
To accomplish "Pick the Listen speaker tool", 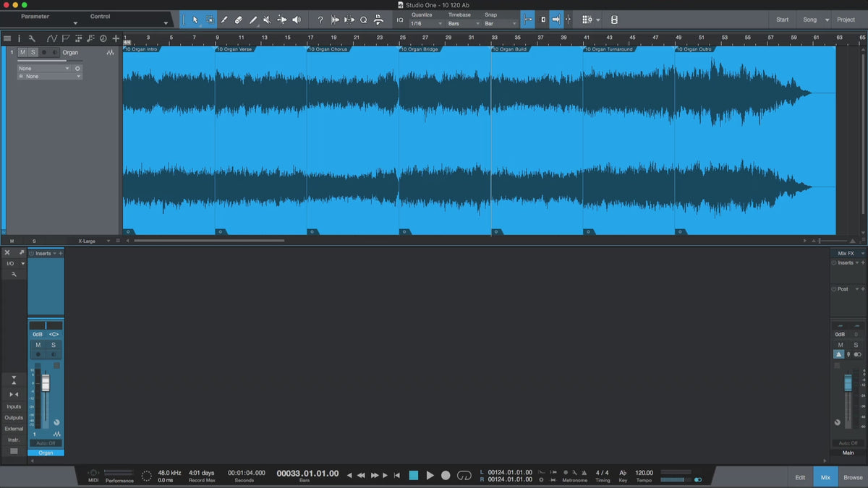I will point(296,20).
